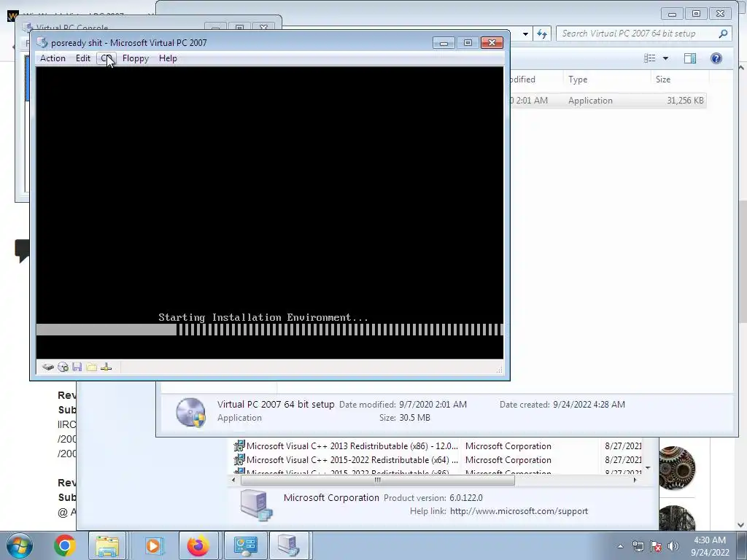Open the view options dropdown arrow
747x560 pixels.
(665, 58)
